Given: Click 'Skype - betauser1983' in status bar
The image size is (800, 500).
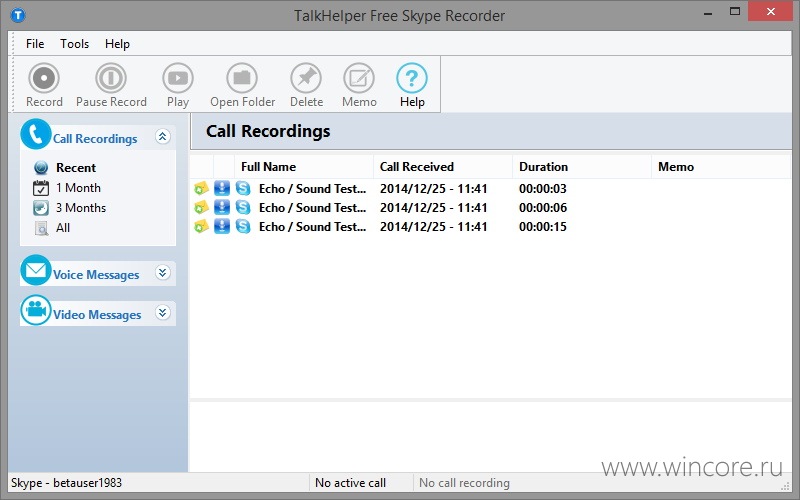Looking at the screenshot, I should point(66,483).
